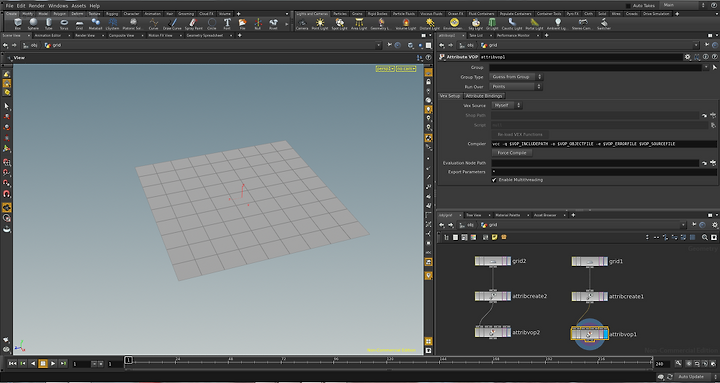
Task: Click the Export Parameters field
Action: (604, 172)
